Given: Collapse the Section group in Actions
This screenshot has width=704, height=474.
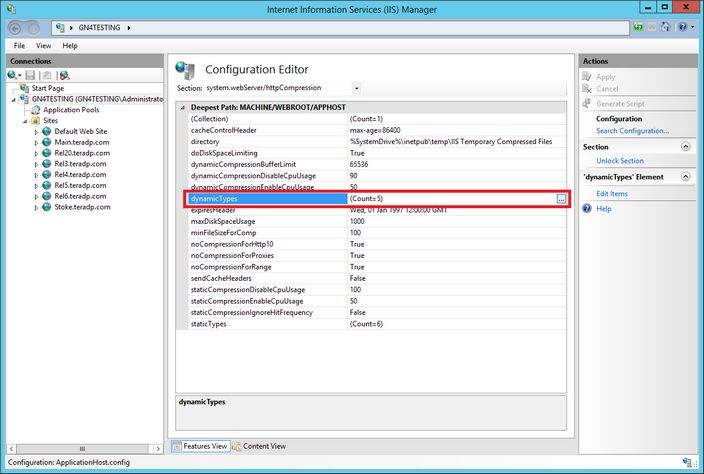Looking at the screenshot, I should click(686, 147).
